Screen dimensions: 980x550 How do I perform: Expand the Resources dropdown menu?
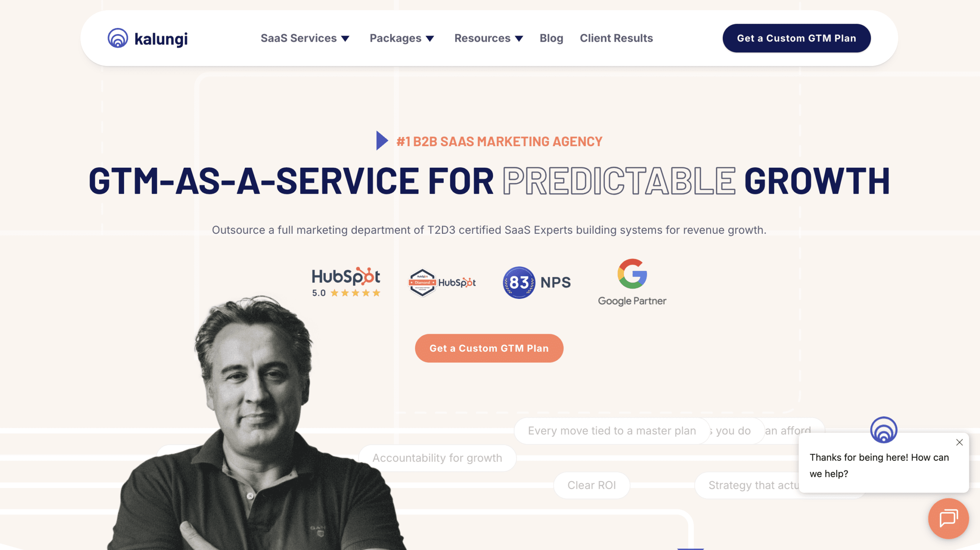click(x=488, y=38)
